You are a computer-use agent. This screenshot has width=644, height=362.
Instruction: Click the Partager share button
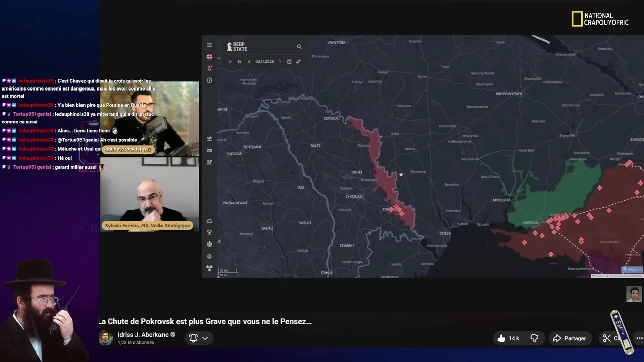570,338
